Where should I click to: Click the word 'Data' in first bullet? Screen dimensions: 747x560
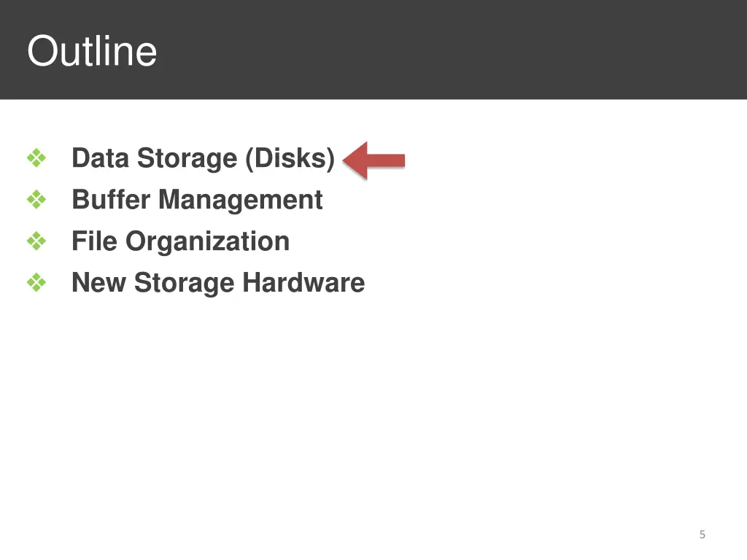101,158
